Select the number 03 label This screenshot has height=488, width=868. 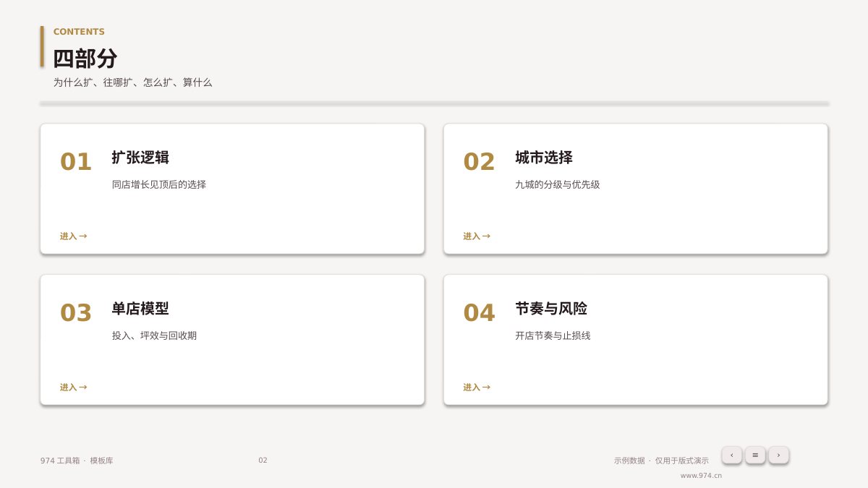click(76, 313)
